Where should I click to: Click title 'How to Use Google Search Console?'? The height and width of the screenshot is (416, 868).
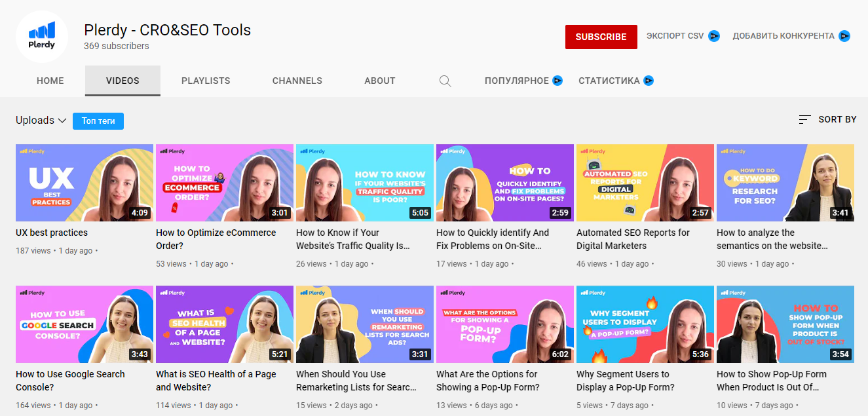pyautogui.click(x=70, y=381)
